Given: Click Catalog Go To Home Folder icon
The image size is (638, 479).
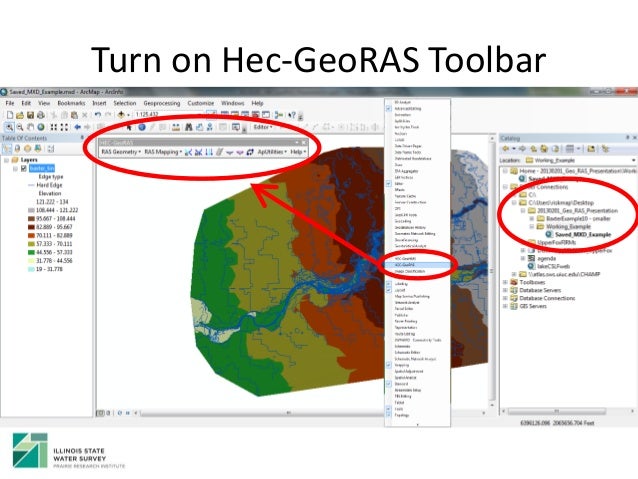Looking at the screenshot, I should (x=544, y=149).
